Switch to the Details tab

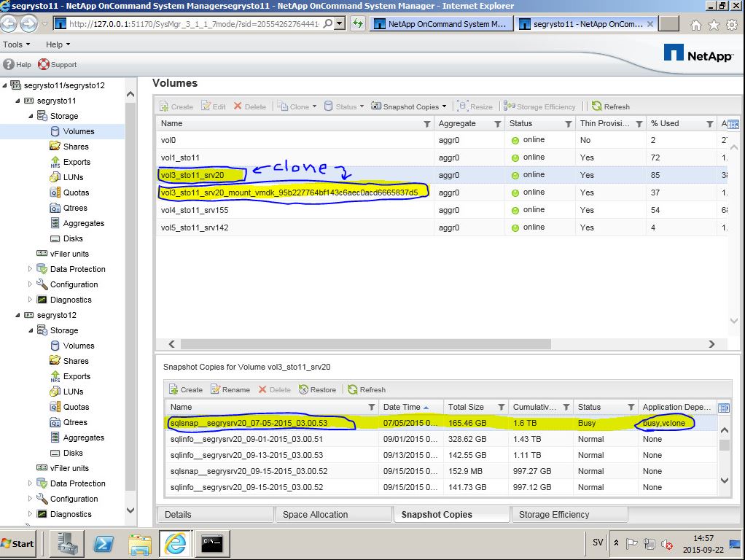click(x=216, y=514)
